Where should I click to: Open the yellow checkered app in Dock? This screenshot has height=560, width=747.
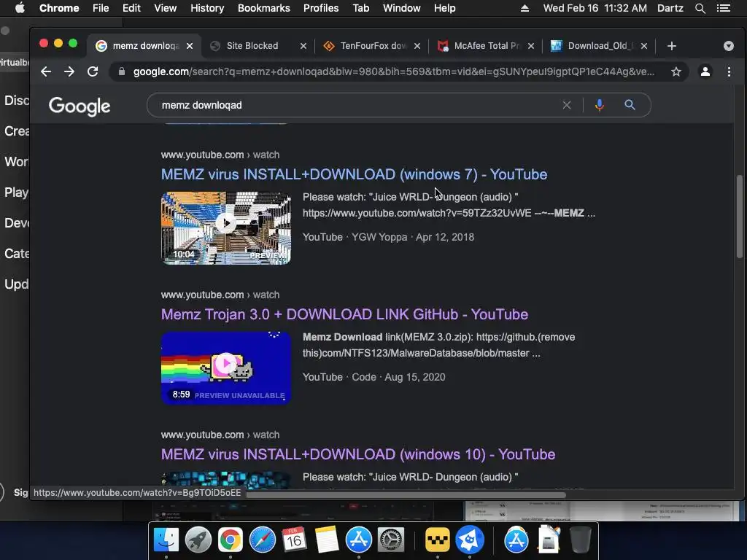(438, 540)
